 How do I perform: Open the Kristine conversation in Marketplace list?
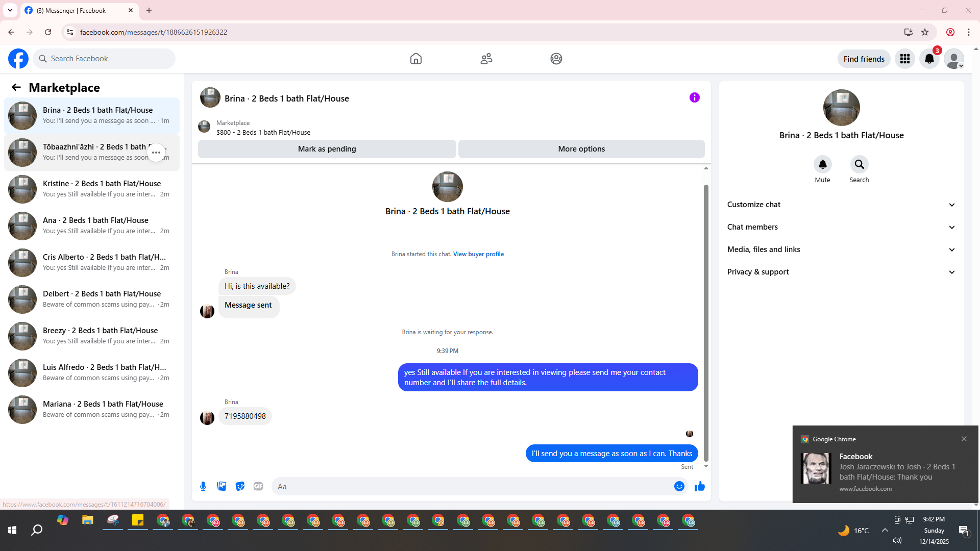point(92,189)
